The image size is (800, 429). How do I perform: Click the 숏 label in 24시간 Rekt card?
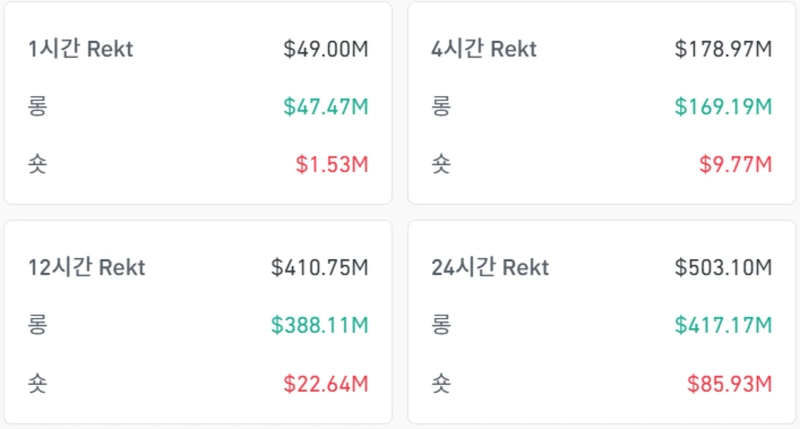pyautogui.click(x=441, y=383)
